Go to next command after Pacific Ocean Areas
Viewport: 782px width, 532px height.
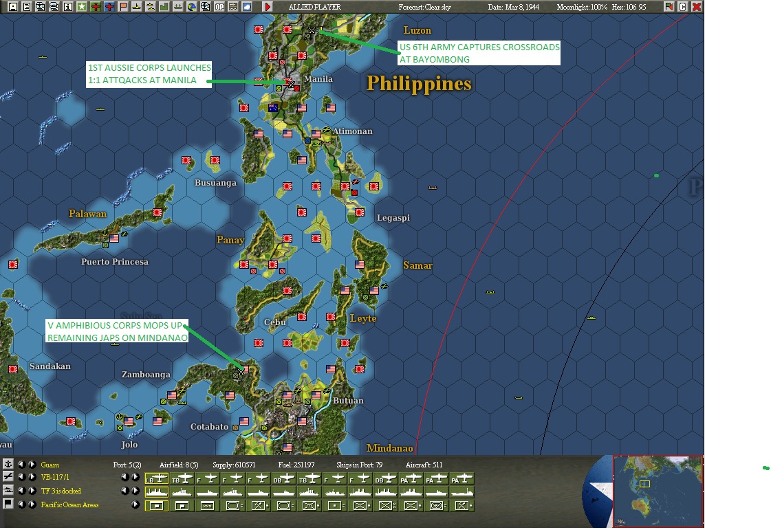coord(32,504)
